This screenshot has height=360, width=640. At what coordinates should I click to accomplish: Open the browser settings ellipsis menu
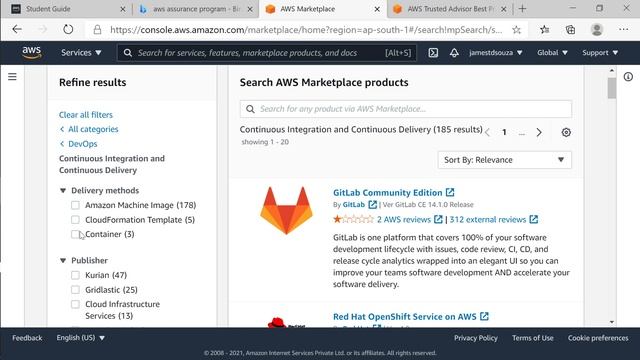[623, 29]
